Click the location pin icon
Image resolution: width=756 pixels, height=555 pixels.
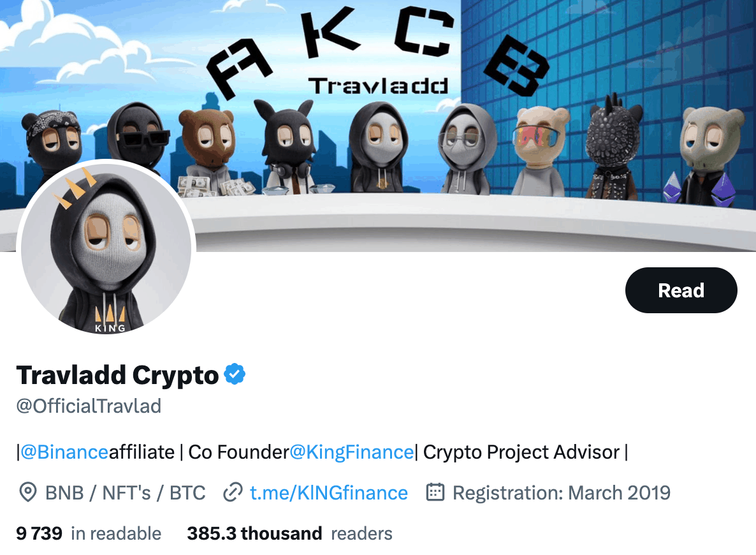click(x=28, y=492)
